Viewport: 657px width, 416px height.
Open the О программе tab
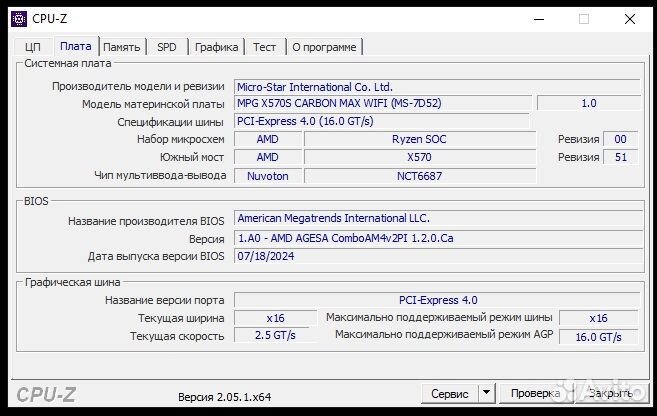point(324,47)
